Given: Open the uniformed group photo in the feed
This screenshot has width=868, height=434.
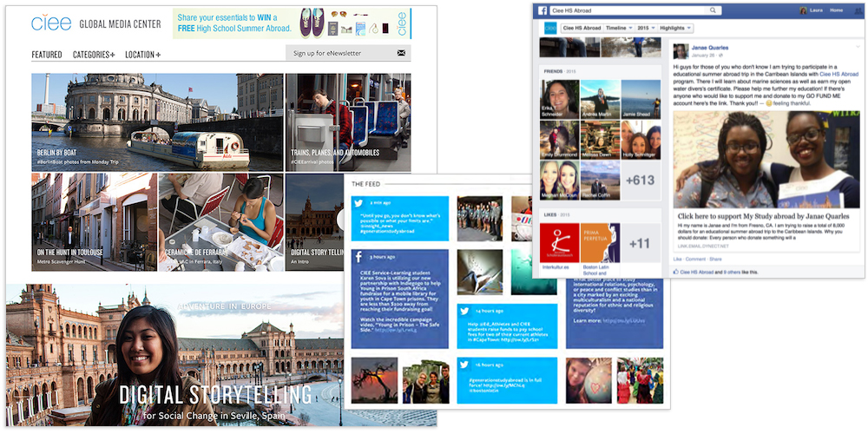Looking at the screenshot, I should (x=480, y=218).
